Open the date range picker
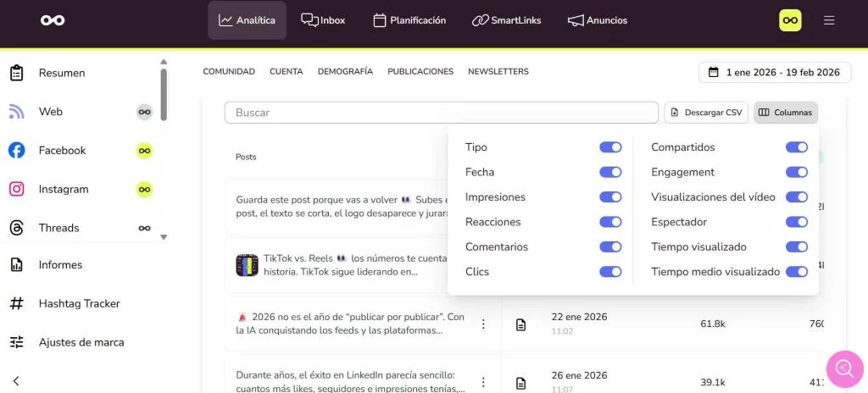 coord(775,73)
